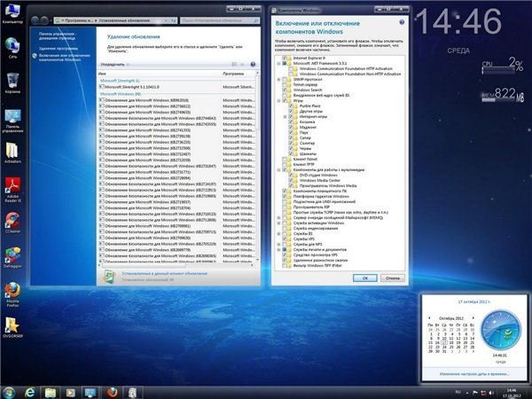Toggle the Internet Explorer 9 checkbox
This screenshot has width=532, height=399.
coord(285,58)
